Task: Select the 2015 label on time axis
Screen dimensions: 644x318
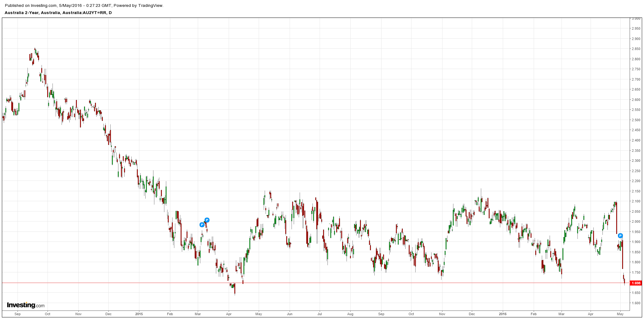Action: [x=139, y=314]
